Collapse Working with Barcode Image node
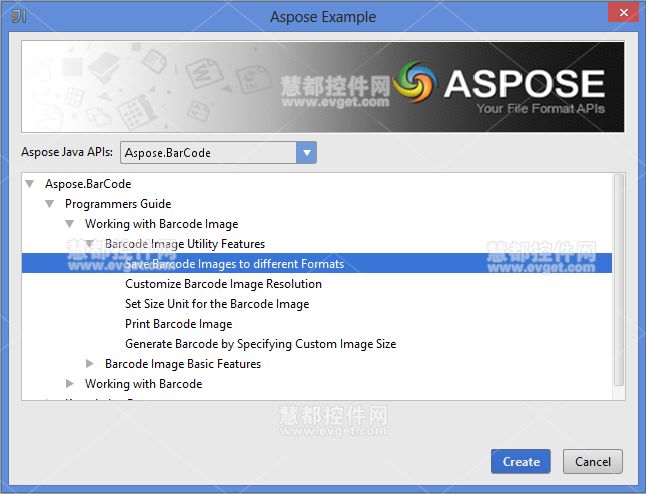The height and width of the screenshot is (494, 646). tap(70, 224)
